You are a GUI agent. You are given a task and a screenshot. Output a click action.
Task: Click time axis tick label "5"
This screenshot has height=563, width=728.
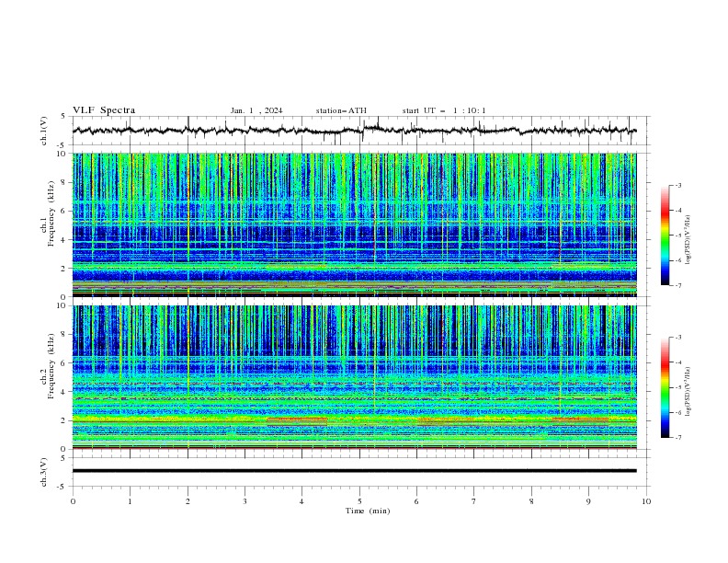click(359, 501)
